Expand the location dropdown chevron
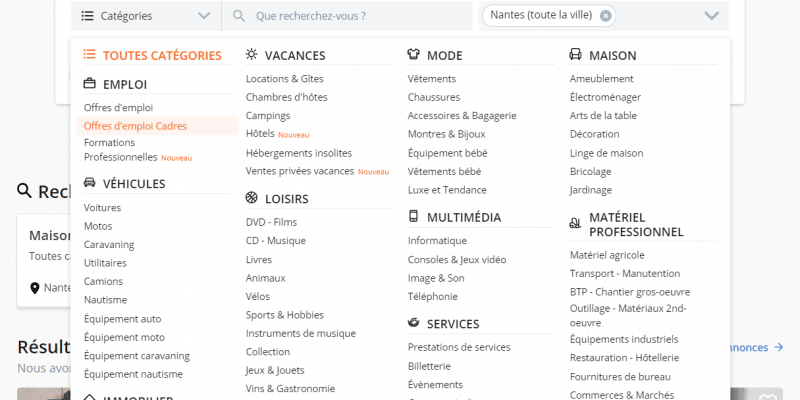Viewport: 800px width, 400px height. coord(711,16)
